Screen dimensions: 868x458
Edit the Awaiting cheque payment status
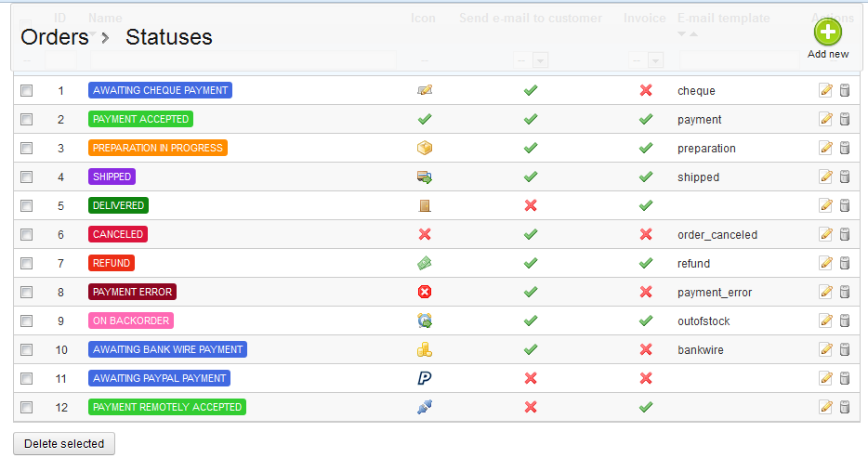coord(825,91)
